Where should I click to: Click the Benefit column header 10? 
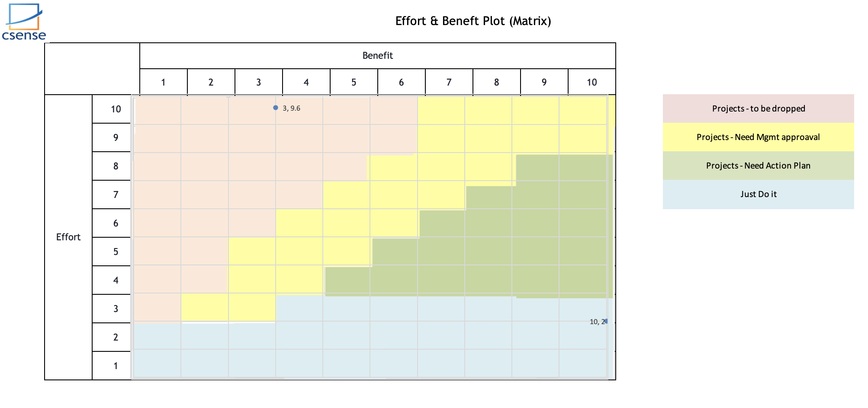592,82
